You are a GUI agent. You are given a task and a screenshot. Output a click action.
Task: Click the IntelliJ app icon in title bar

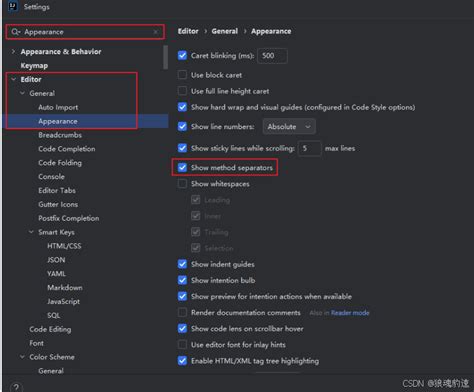coord(13,6)
